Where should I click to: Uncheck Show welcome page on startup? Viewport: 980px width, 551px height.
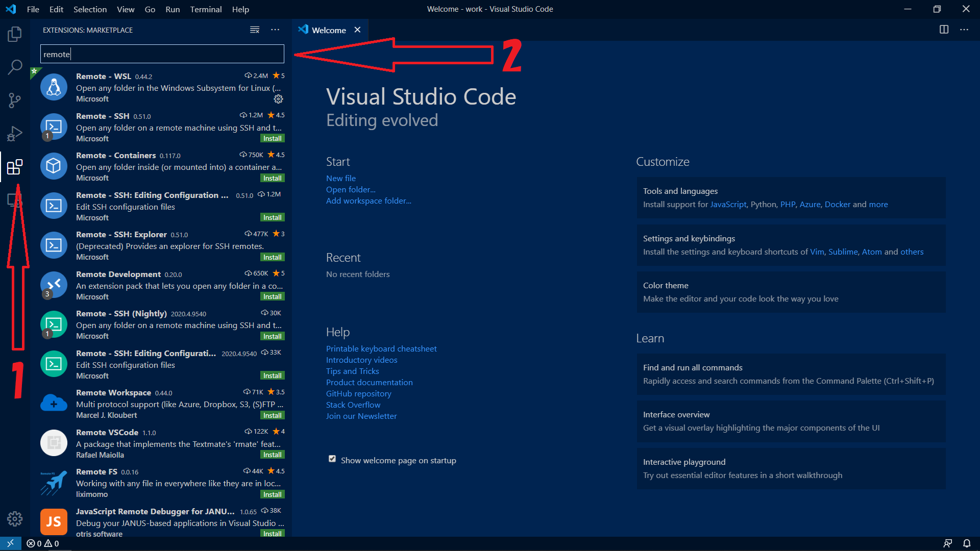[332, 459]
